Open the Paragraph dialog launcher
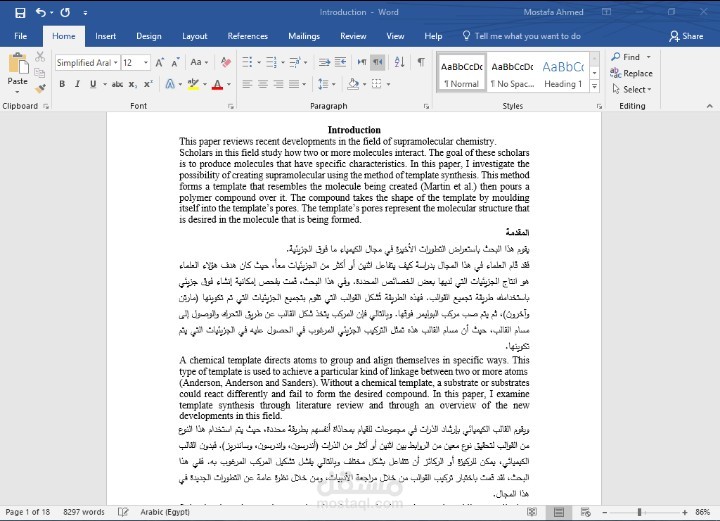The image size is (720, 521). pos(427,106)
